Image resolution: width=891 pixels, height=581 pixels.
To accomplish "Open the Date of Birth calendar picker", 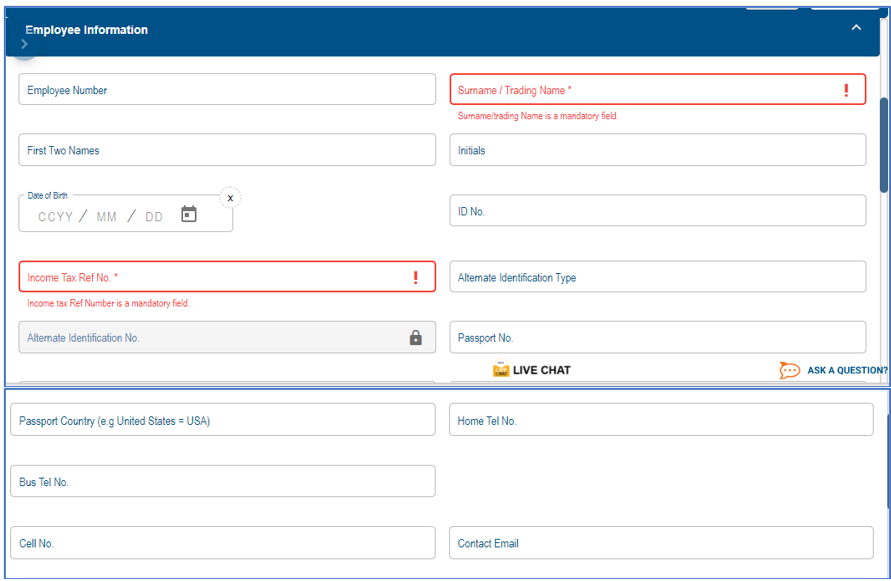I will [189, 214].
